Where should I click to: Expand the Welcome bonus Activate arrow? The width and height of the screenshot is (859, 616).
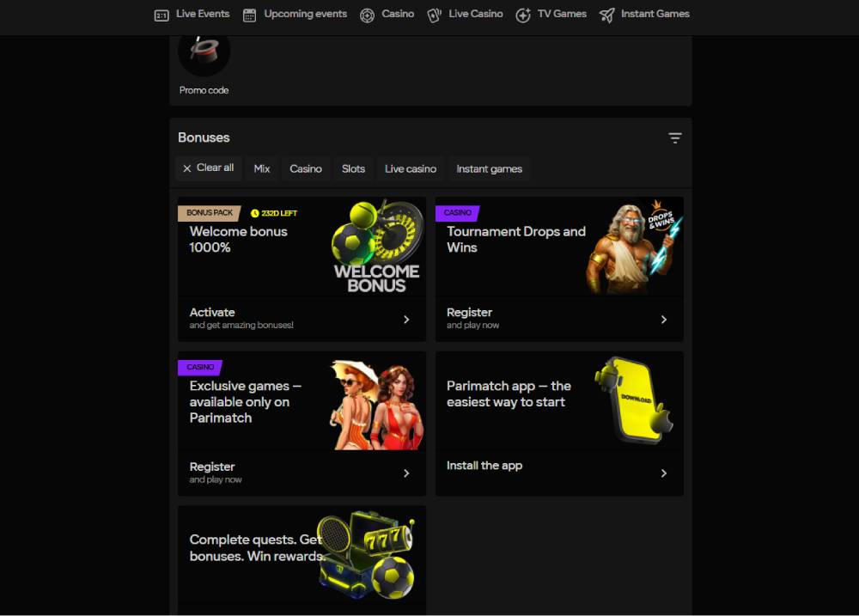click(x=406, y=320)
